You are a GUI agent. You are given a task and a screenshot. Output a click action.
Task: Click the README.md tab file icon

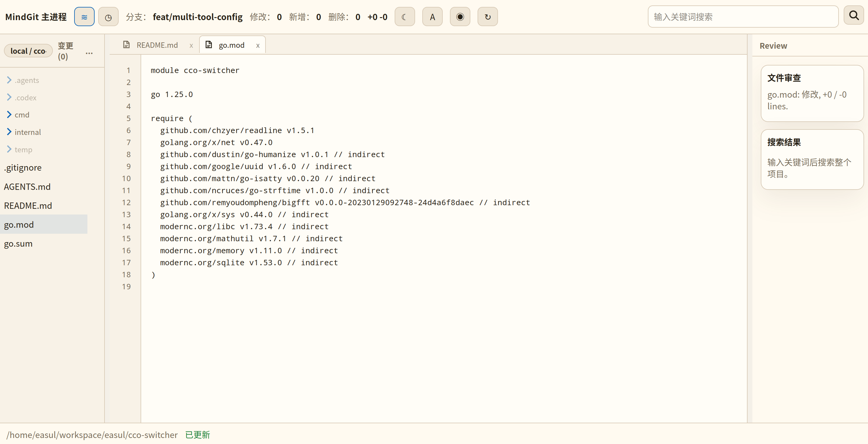point(126,44)
